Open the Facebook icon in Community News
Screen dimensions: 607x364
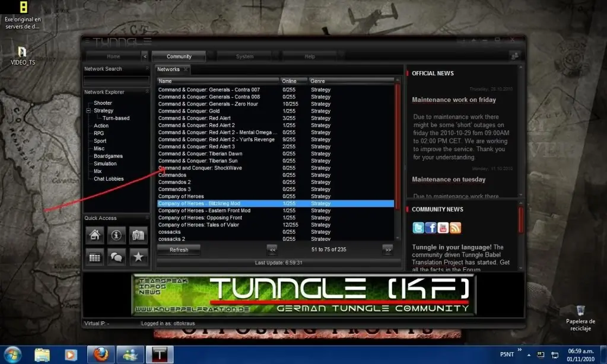click(430, 228)
